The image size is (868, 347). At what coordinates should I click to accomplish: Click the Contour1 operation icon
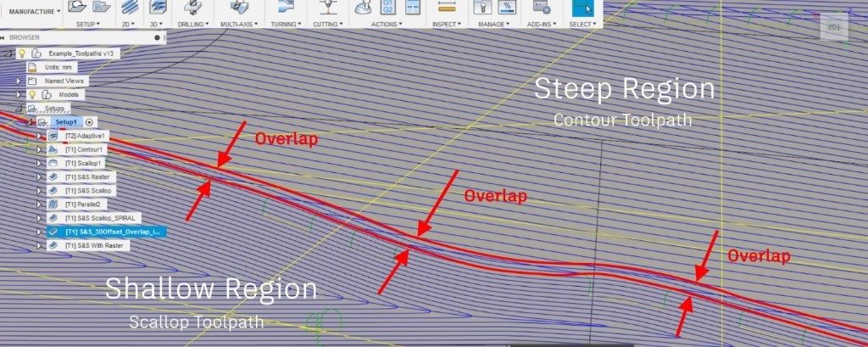53,149
